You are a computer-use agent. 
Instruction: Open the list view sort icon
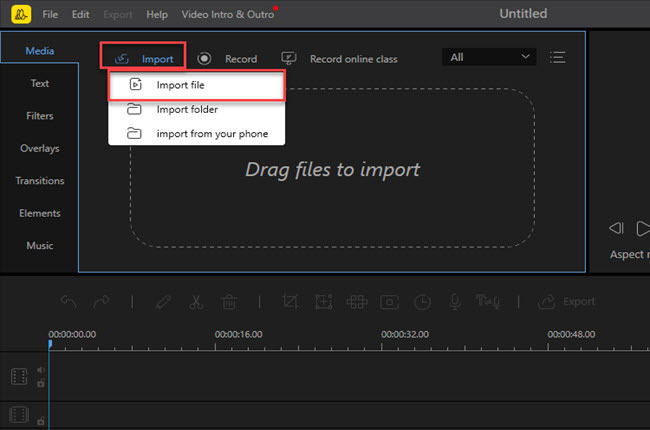558,58
